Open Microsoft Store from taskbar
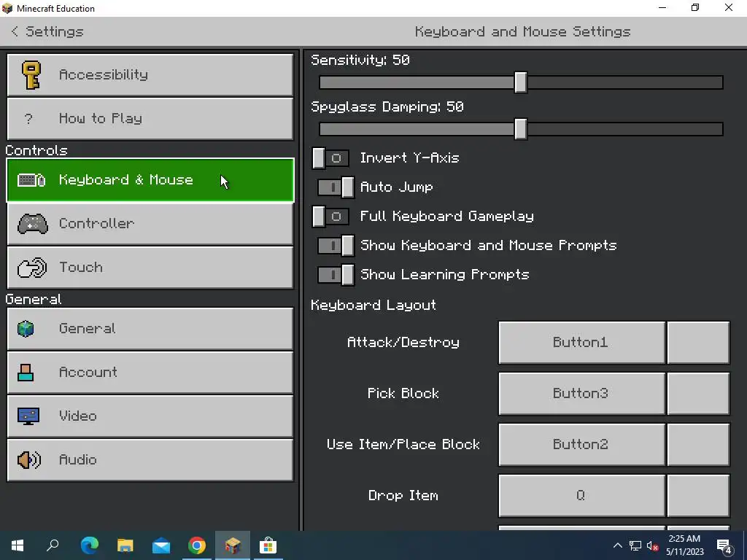The image size is (747, 560). (268, 545)
